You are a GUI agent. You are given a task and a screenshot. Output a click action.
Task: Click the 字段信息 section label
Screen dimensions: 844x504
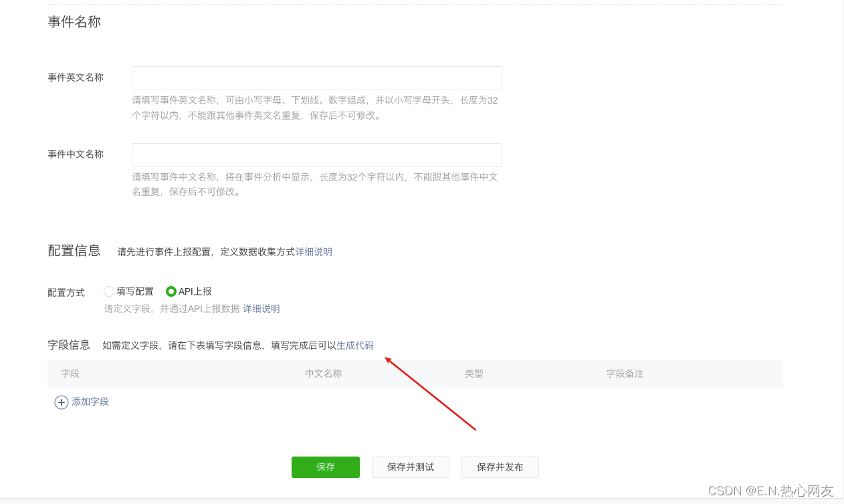coord(69,345)
